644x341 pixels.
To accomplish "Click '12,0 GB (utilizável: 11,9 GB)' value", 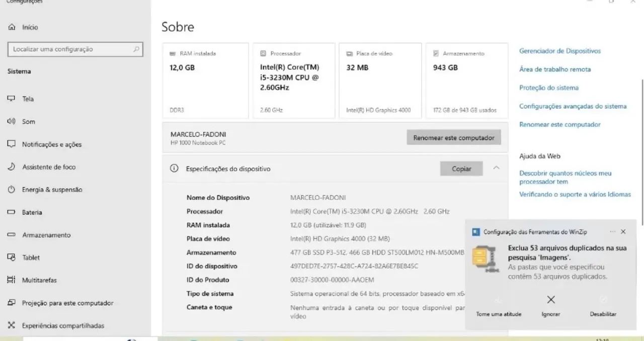I will [328, 225].
